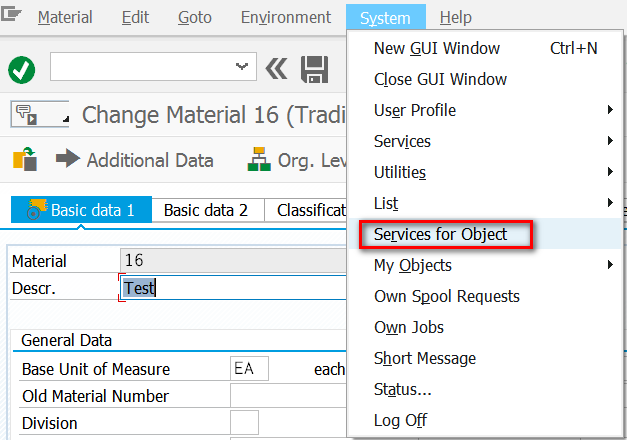Click the window menu icon beside Material
The image size is (627, 440).
[x=11, y=14]
